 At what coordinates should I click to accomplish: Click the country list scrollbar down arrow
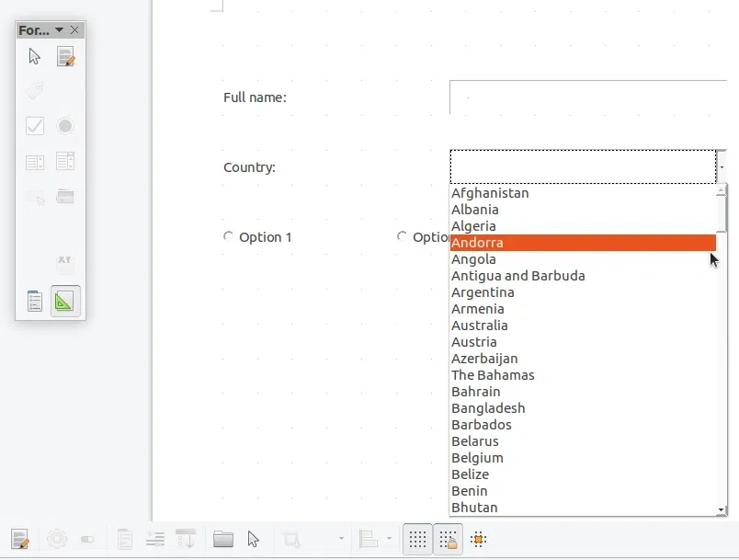click(x=722, y=509)
